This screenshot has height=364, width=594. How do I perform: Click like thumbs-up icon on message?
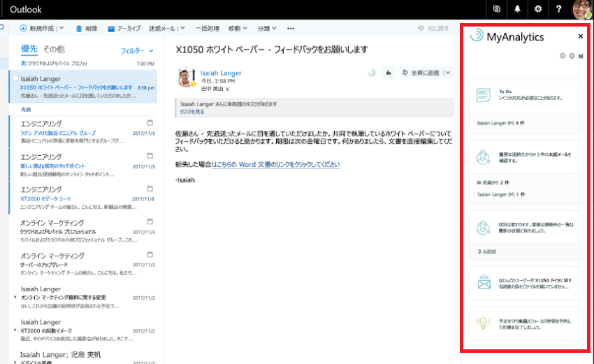point(389,73)
